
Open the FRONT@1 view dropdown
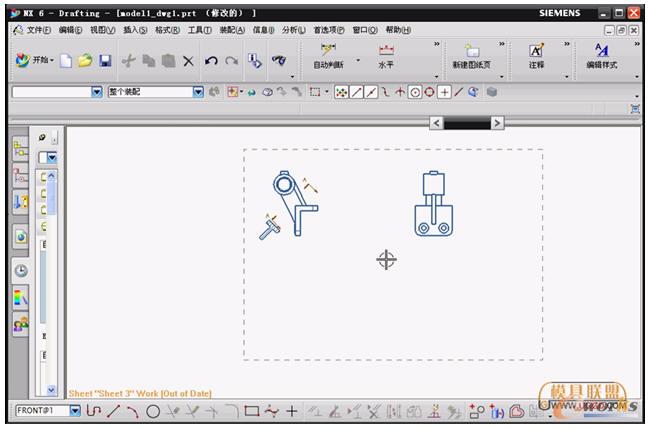75,410
